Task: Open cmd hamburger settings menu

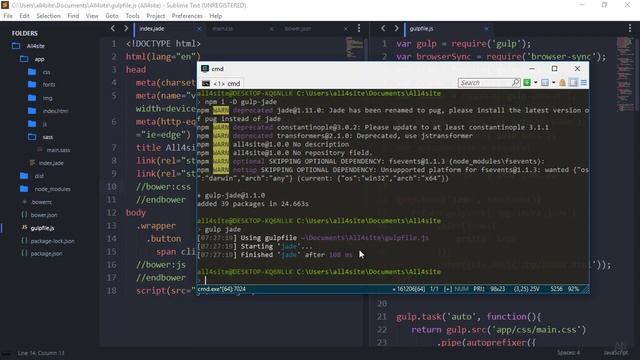Action: [584, 83]
